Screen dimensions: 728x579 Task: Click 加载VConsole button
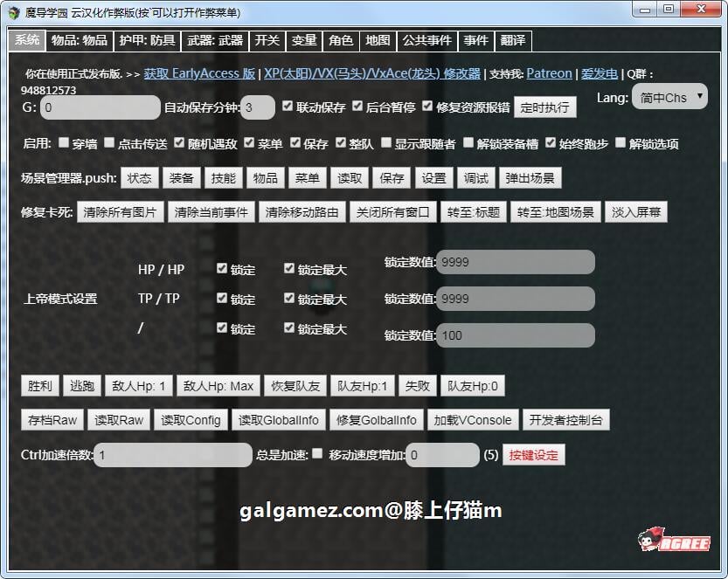(x=472, y=418)
